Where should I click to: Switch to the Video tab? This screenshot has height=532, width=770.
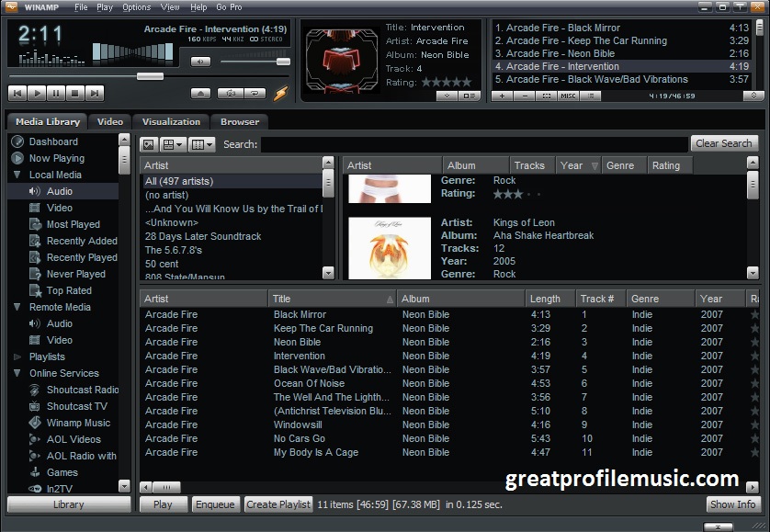(x=110, y=121)
